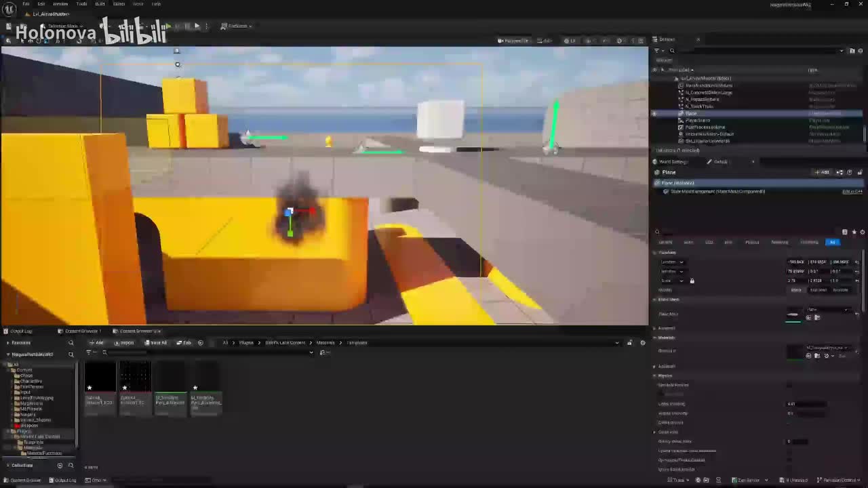868x488 pixels.
Task: Click the lock icon in Details header
Action: click(860, 172)
